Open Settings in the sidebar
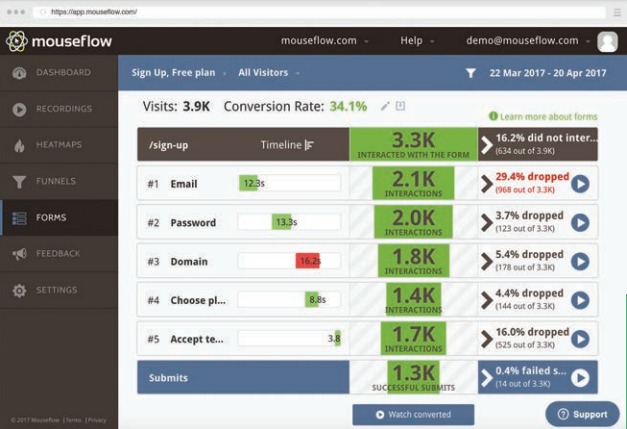Screen dimensions: 627x429 tap(59, 291)
